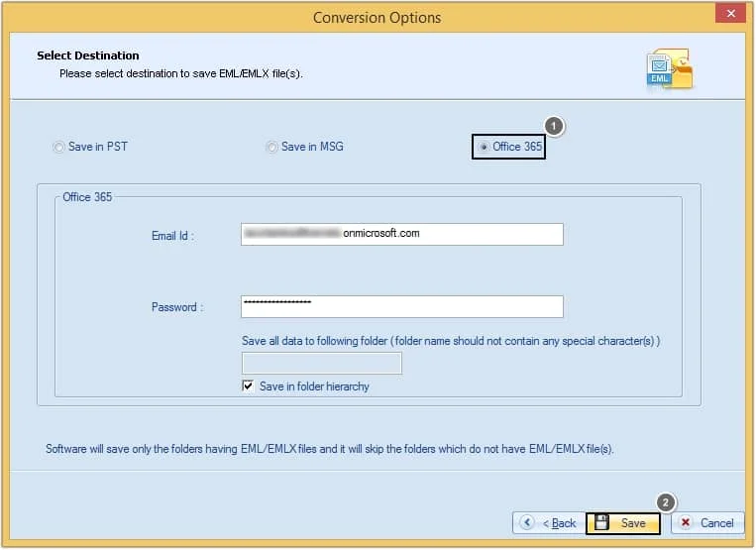Click into the Email Id field

401,234
